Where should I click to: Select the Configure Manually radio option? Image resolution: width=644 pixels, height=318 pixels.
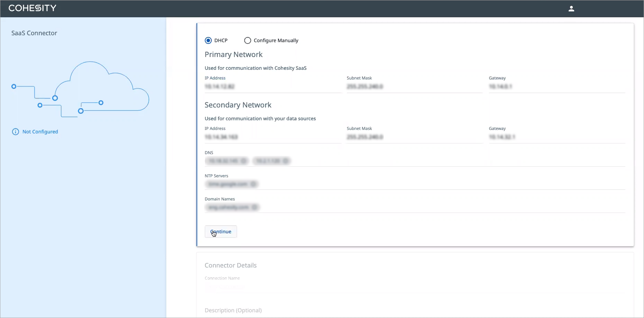248,40
